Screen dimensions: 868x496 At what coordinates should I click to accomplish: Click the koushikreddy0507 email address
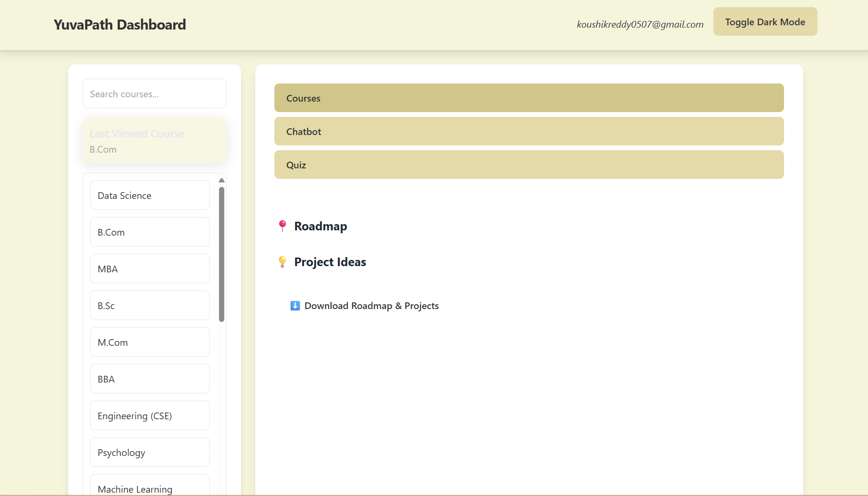tap(640, 24)
